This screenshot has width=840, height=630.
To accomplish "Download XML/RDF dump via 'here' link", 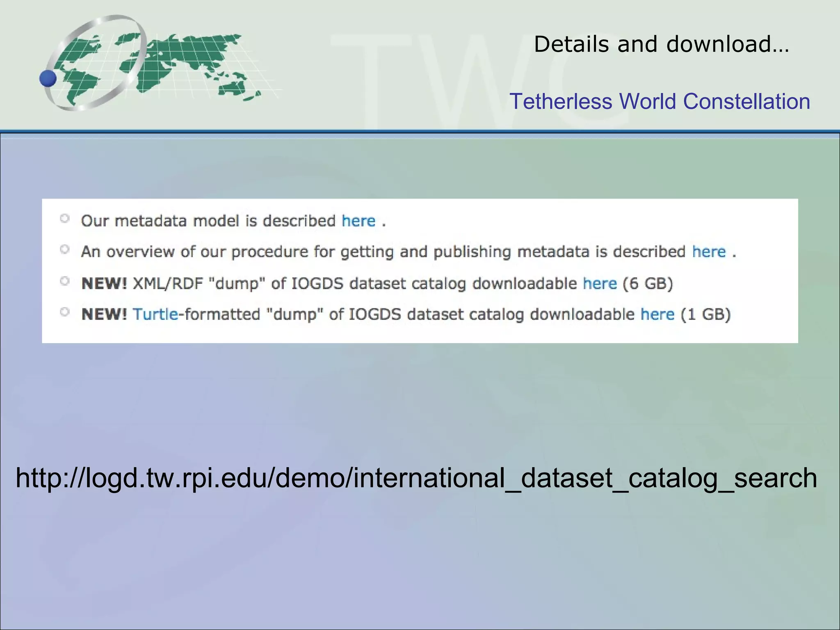I will pyautogui.click(x=600, y=283).
